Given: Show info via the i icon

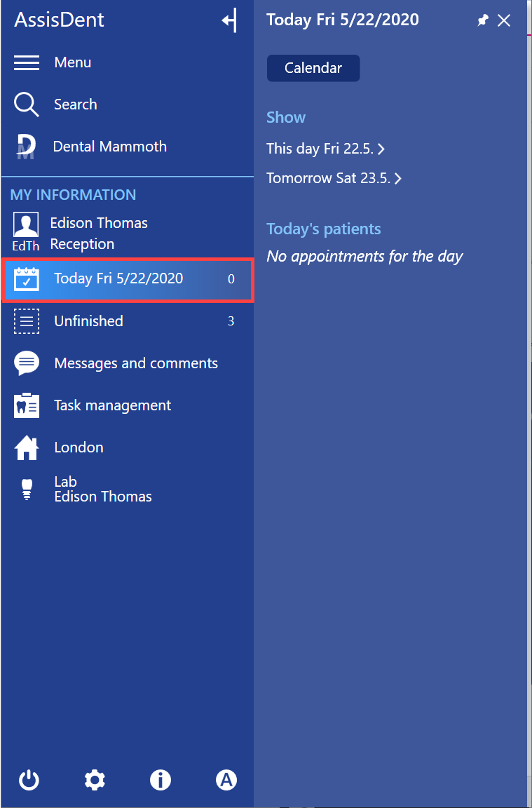Looking at the screenshot, I should 161,780.
